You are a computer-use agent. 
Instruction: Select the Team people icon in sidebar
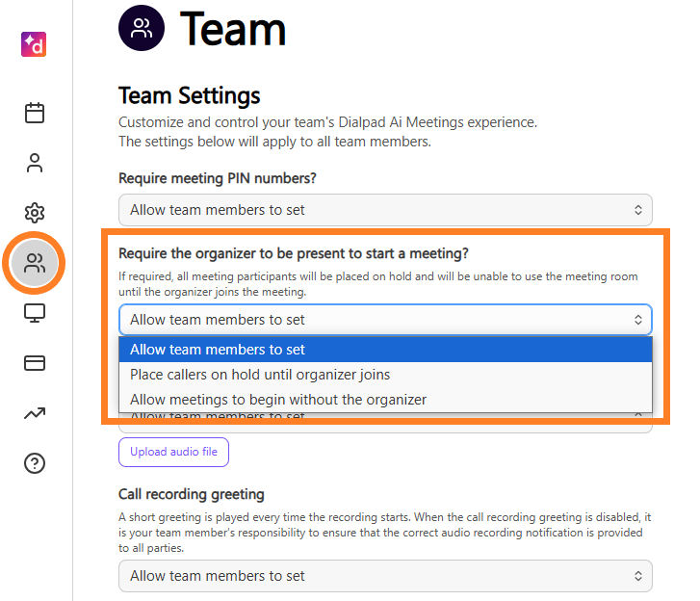coord(35,263)
